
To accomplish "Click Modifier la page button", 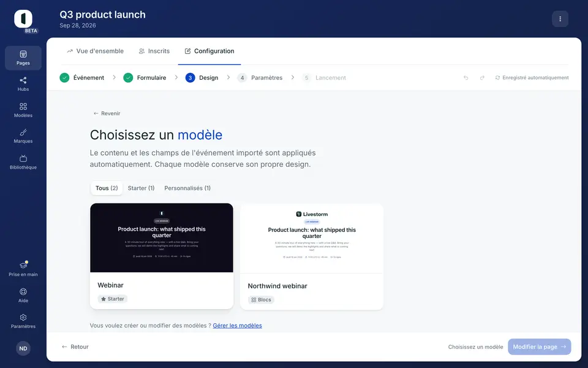I will 539,347.
